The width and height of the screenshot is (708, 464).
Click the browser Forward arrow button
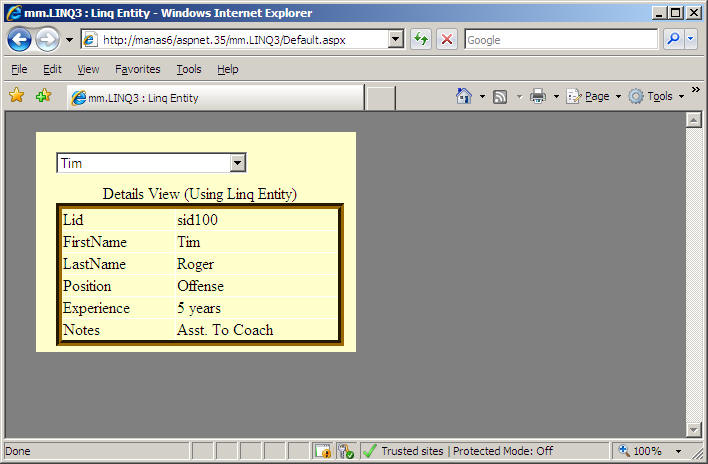coord(47,40)
